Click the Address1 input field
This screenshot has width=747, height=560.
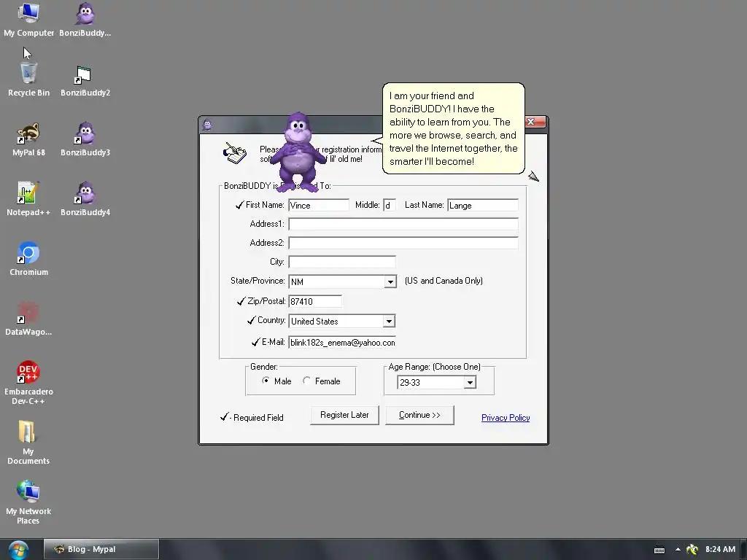[403, 225]
